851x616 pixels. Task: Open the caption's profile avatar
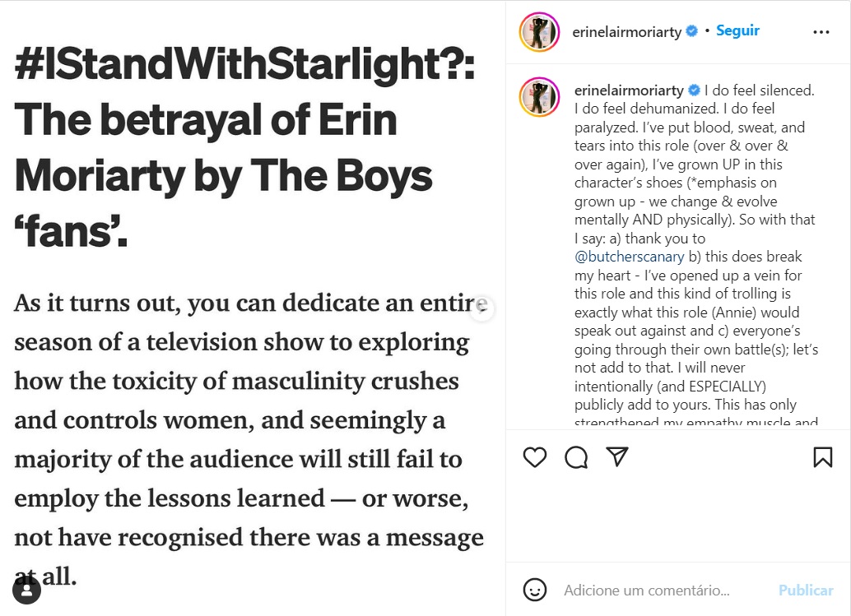click(x=539, y=97)
